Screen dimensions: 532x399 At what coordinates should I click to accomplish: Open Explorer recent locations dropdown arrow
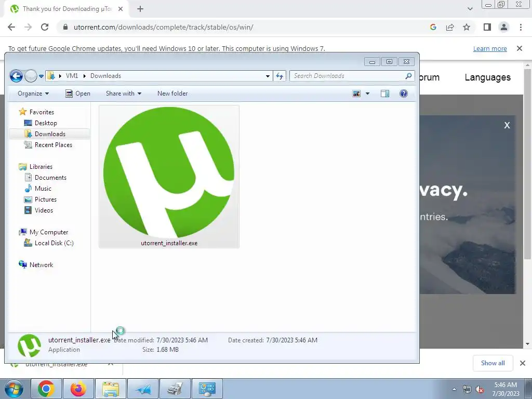tap(41, 76)
